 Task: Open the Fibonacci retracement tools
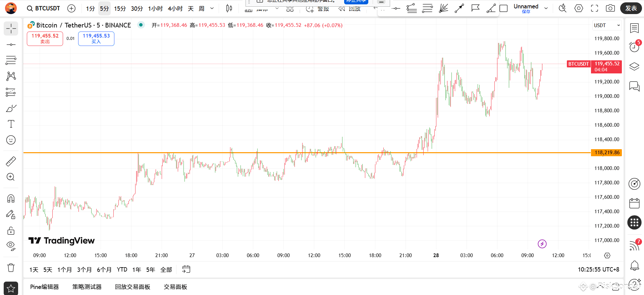tap(11, 60)
